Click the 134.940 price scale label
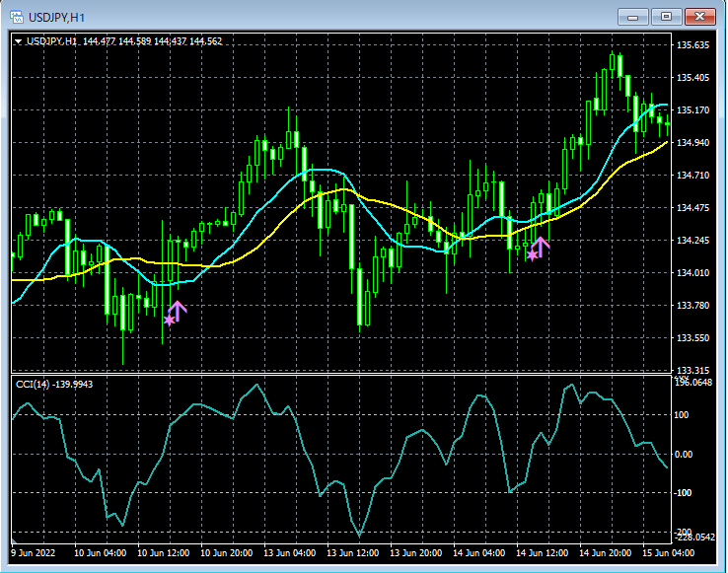 pyautogui.click(x=692, y=143)
